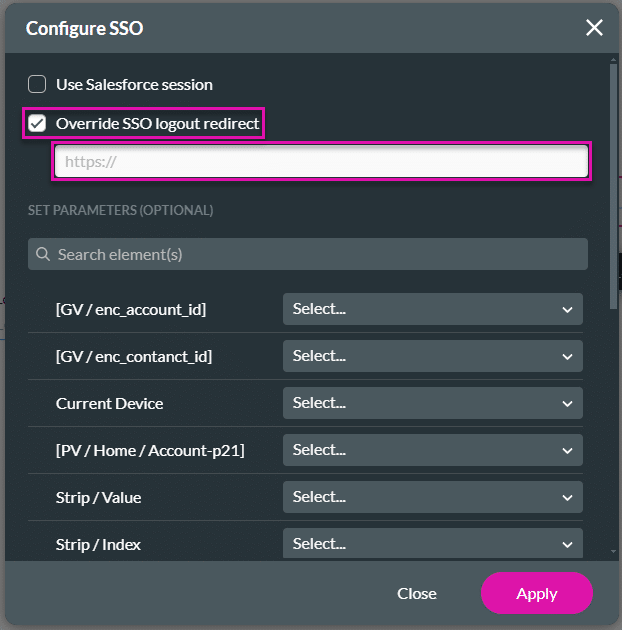Click the https:// redirect URL field

pos(321,162)
